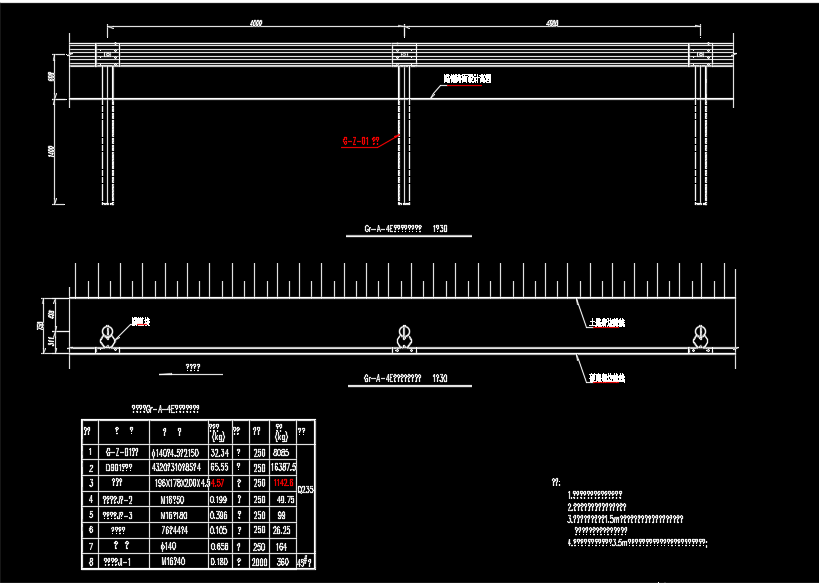The width and height of the screenshot is (819, 583).
Task: Click the 8085 total weight cell
Action: click(280, 452)
